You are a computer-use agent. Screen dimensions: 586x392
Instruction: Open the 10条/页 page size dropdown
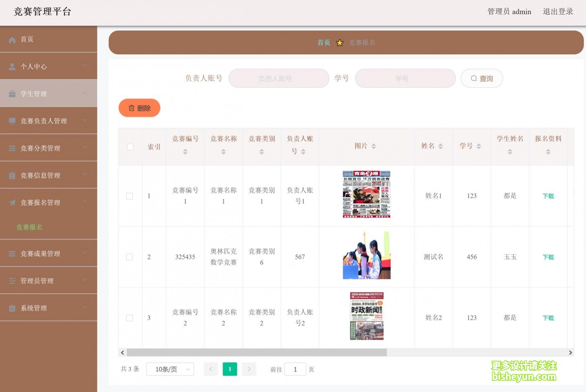(170, 369)
